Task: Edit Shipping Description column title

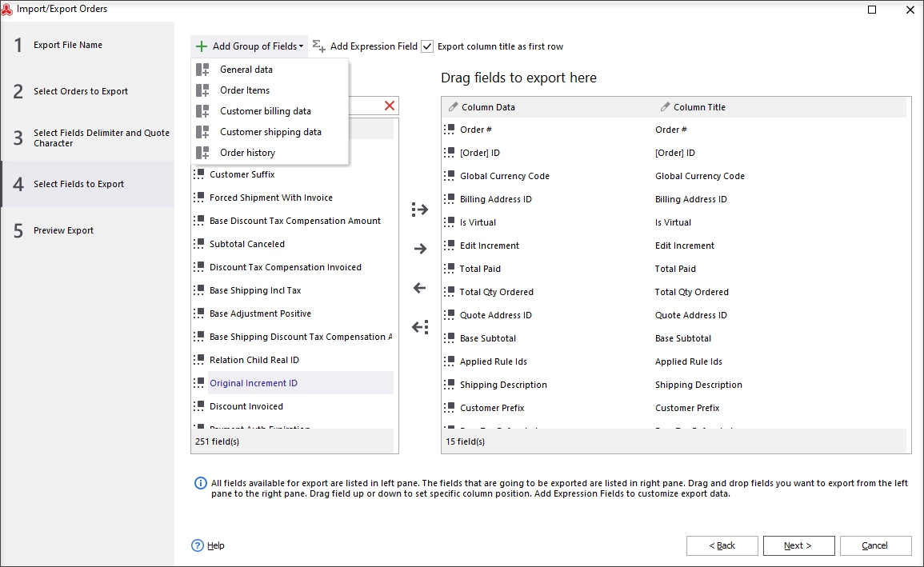Action: coord(698,385)
